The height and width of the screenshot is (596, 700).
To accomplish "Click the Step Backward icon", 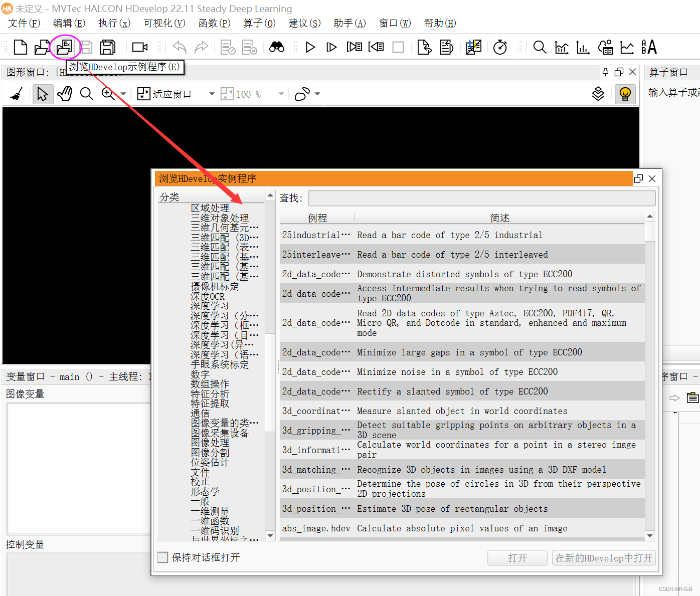I will click(x=376, y=47).
